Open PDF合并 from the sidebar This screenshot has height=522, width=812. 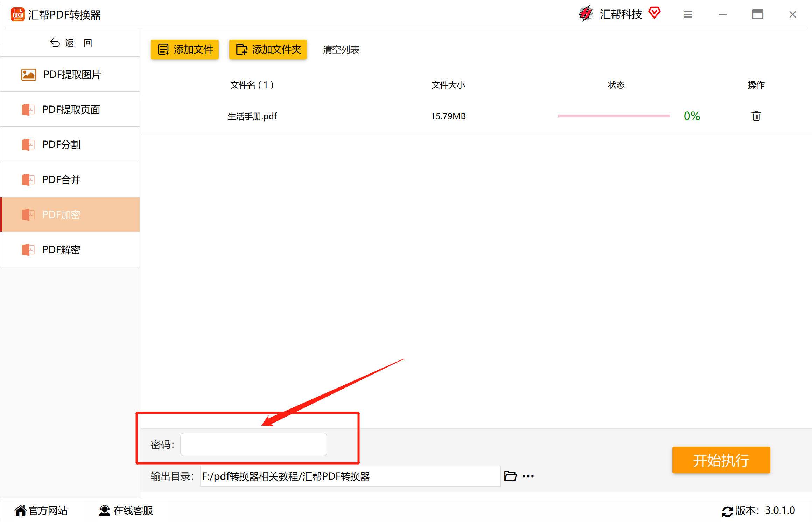[70, 180]
